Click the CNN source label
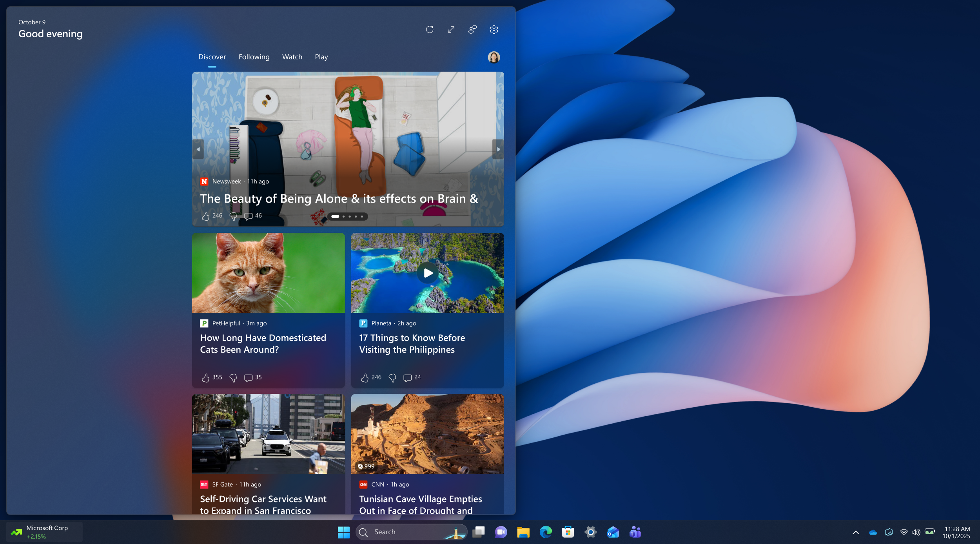 [378, 485]
